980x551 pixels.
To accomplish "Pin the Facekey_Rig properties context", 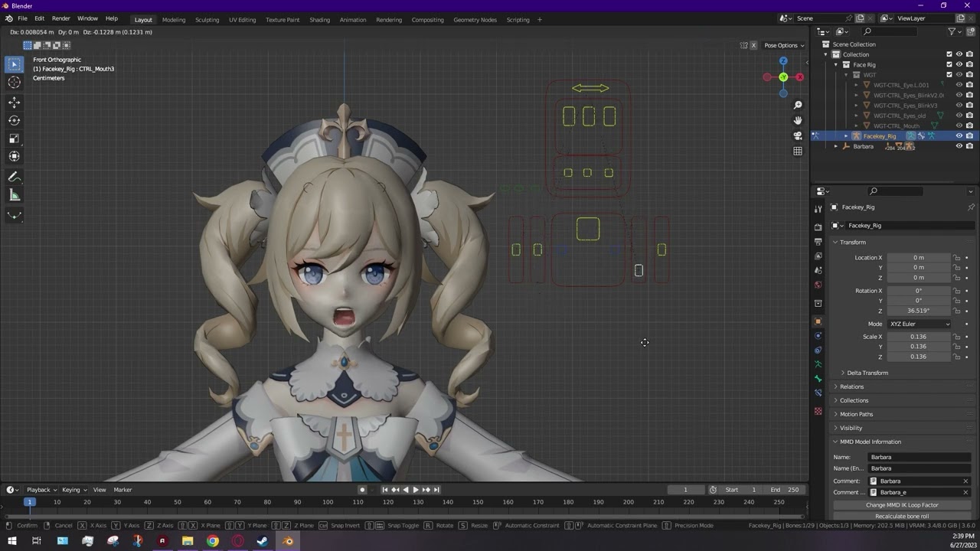I will click(971, 207).
